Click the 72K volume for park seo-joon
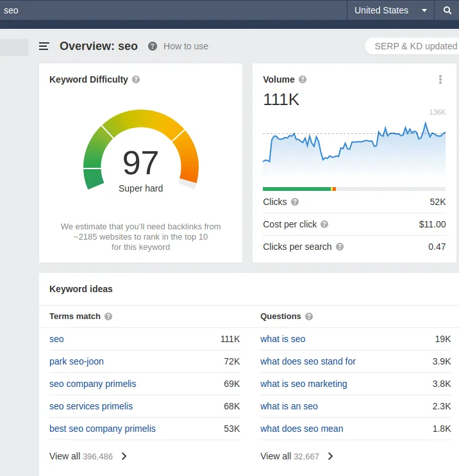Viewport: 459px width, 476px height. tap(232, 361)
